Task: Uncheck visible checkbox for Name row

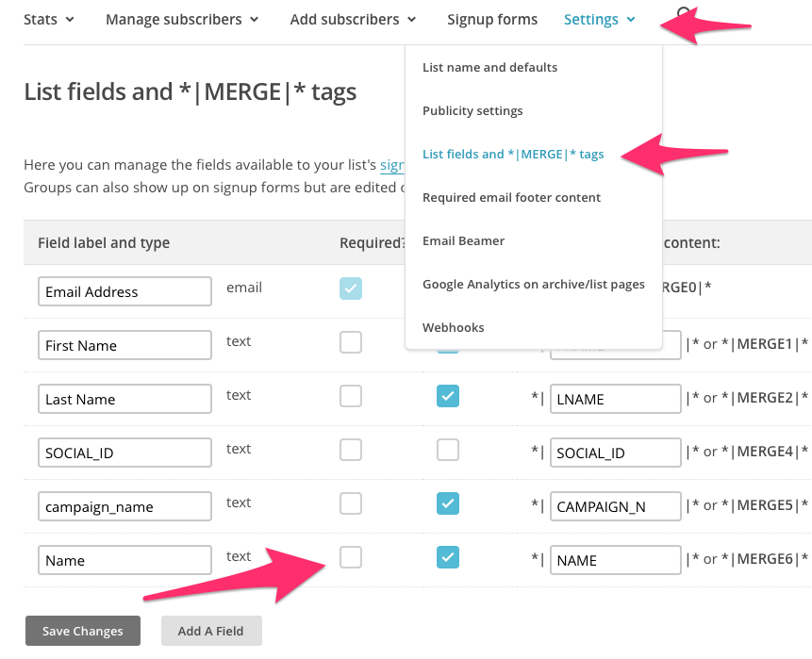Action: (x=448, y=557)
